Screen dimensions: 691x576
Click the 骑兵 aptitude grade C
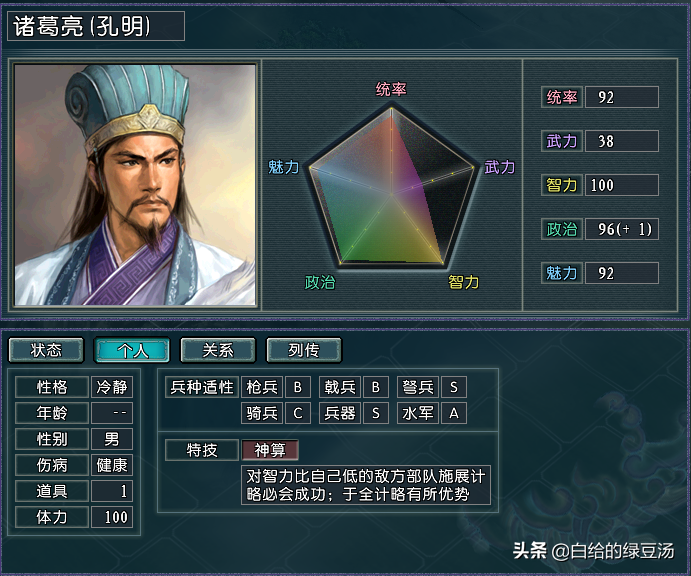[297, 412]
